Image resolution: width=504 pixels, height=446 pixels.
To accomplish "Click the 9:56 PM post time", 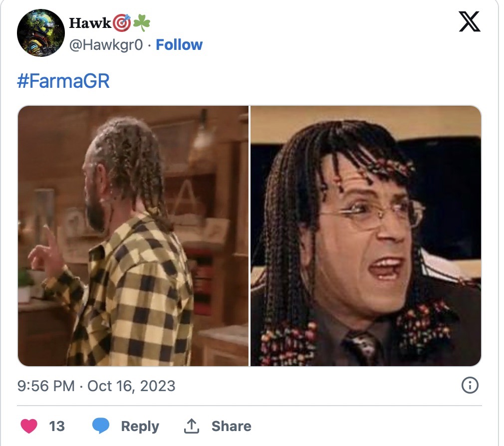I will 46,386.
